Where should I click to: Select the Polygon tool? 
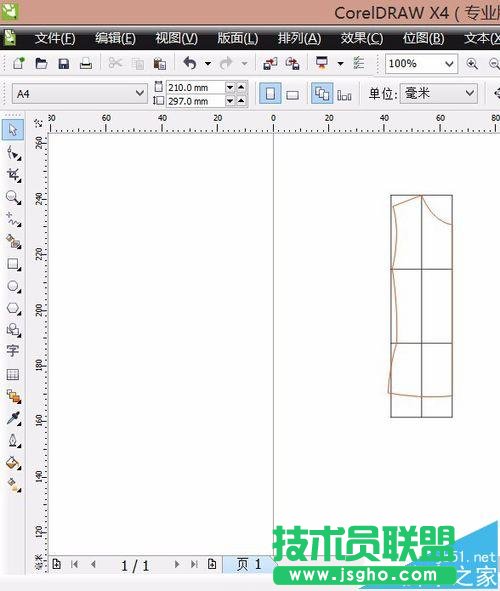point(14,308)
